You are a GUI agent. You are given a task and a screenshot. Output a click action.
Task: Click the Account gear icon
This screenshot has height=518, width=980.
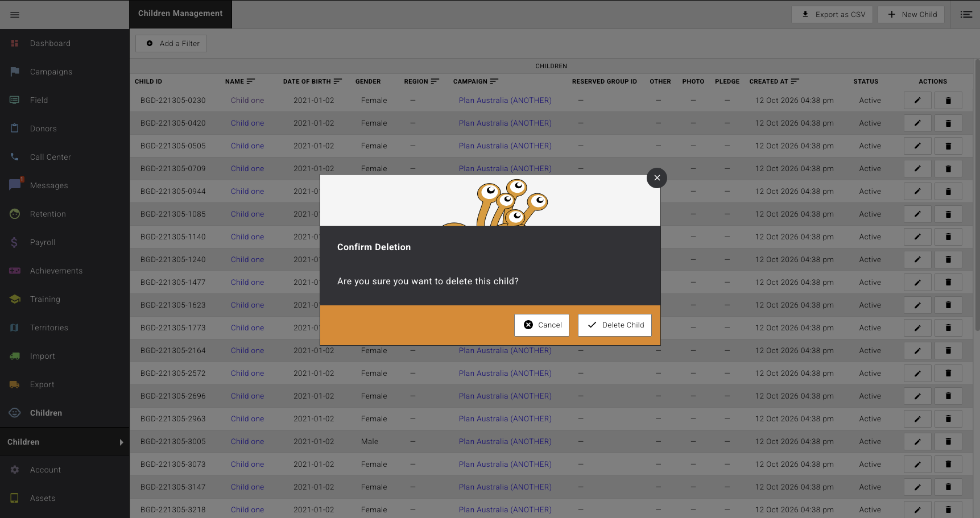click(15, 470)
